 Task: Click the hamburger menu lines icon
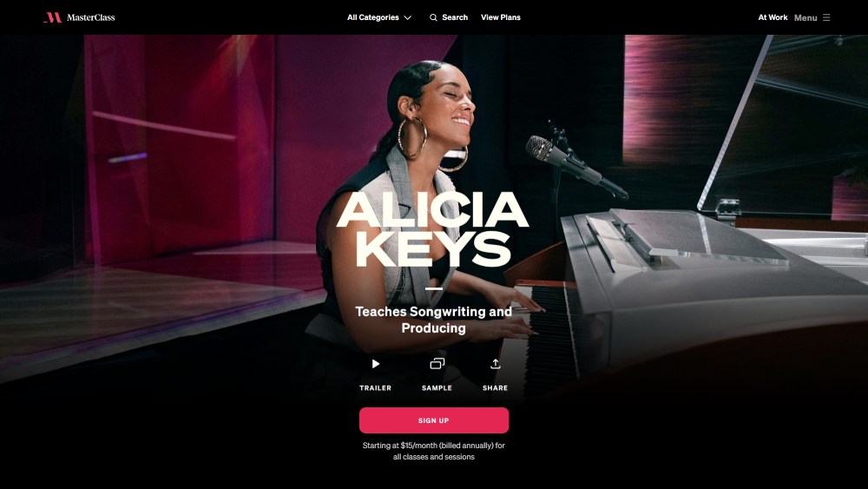pos(826,17)
